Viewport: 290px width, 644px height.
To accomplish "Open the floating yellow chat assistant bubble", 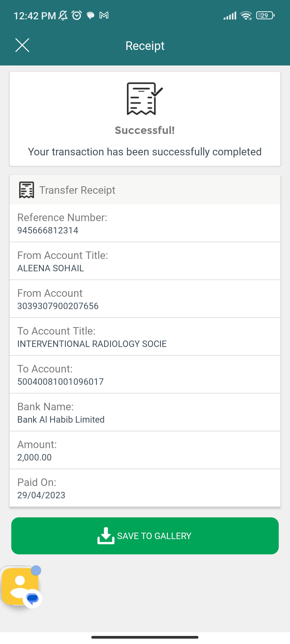I will pyautogui.click(x=20, y=586).
